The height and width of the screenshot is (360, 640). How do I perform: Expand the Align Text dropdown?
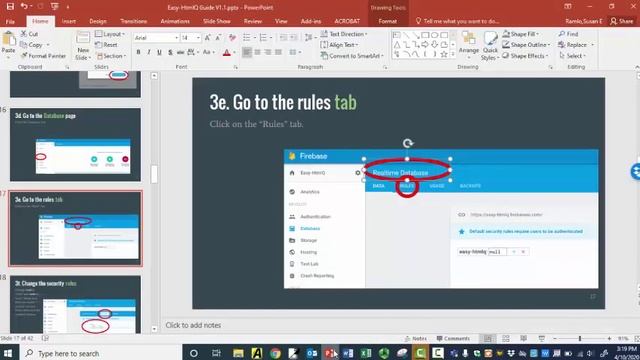(x=340, y=45)
